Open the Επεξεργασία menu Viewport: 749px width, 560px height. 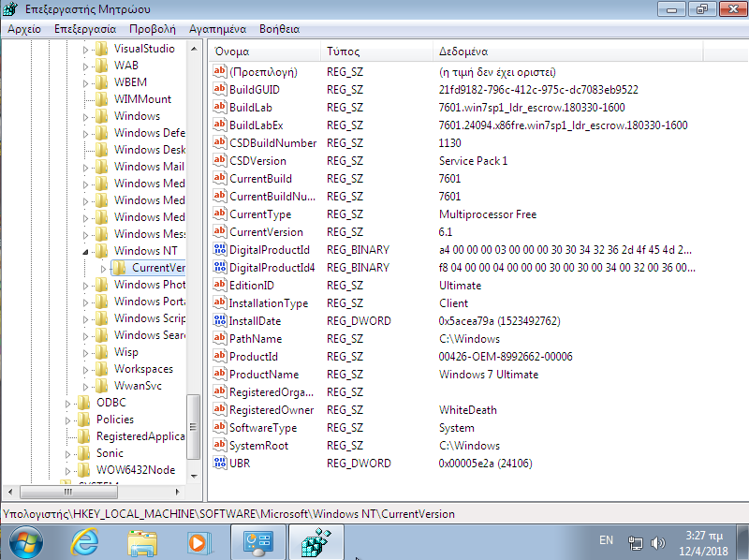85,29
